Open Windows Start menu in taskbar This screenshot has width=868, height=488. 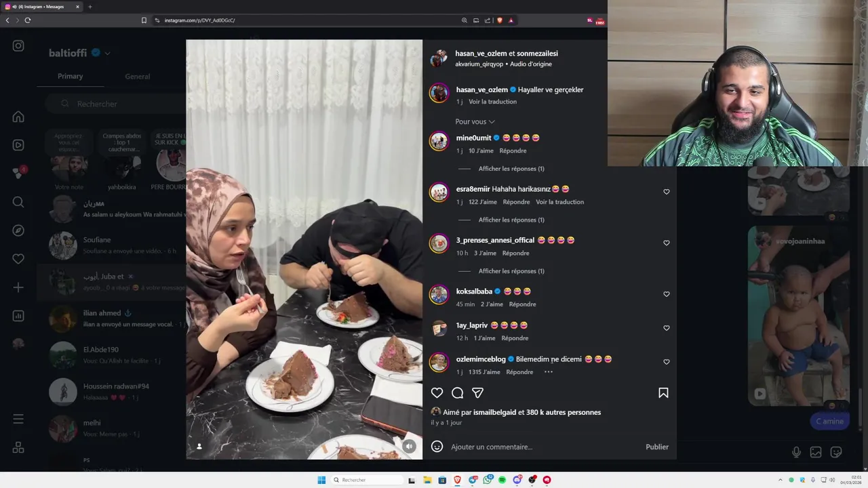point(321,480)
